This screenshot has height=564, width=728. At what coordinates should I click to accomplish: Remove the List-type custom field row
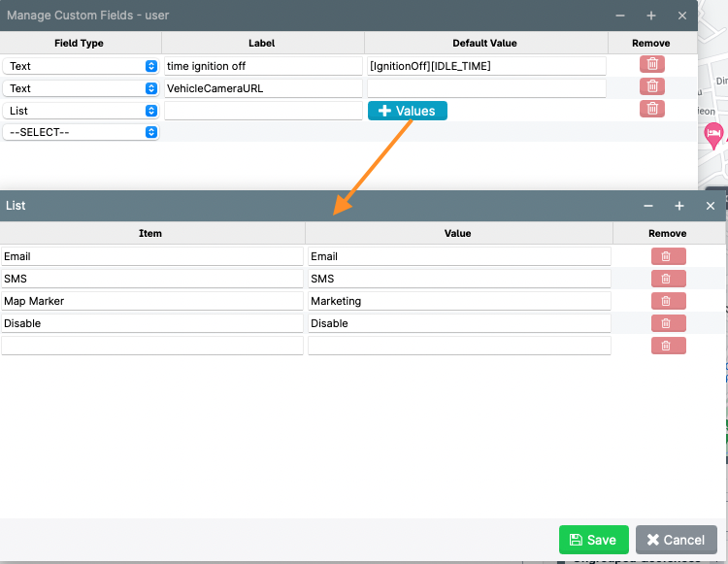click(652, 109)
